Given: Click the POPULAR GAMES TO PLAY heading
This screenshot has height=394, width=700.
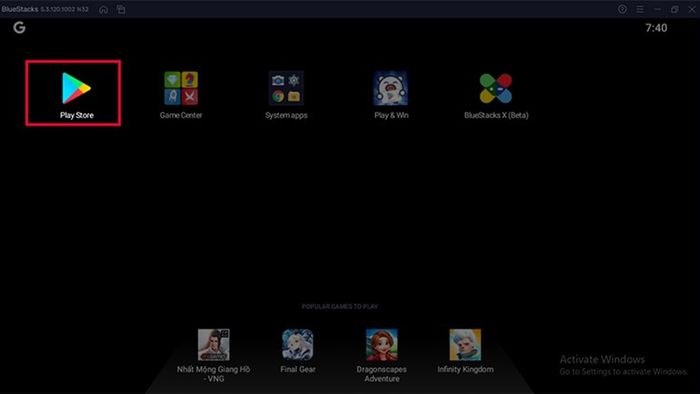Looking at the screenshot, I should tap(340, 307).
